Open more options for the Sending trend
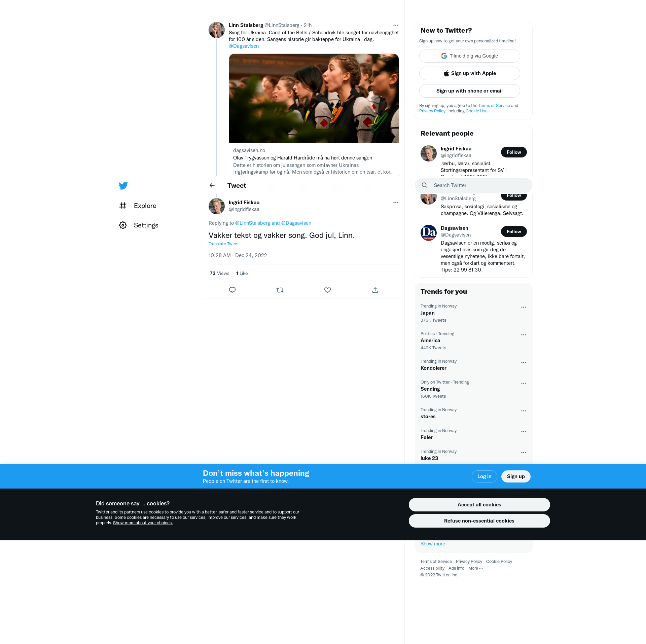 pos(524,383)
